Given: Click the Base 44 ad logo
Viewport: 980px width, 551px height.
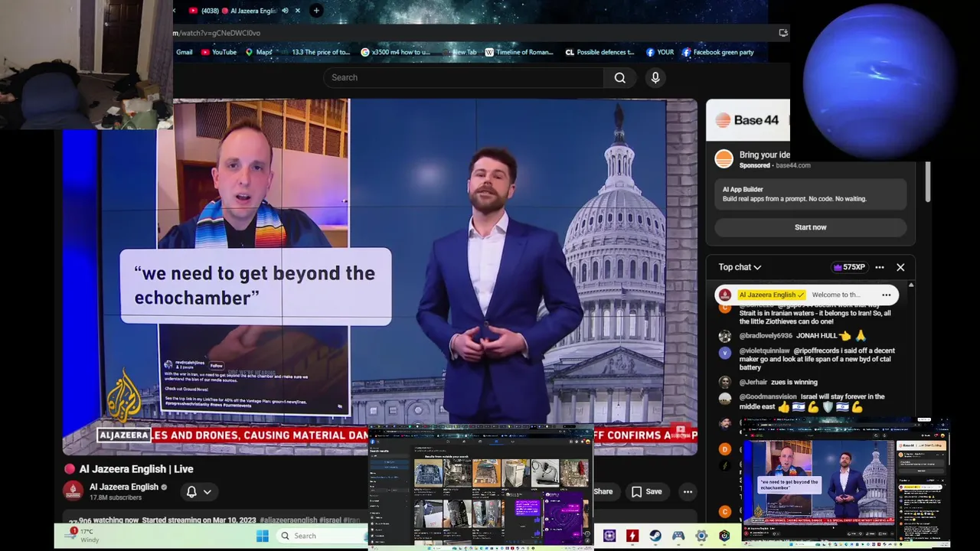Looking at the screenshot, I should point(747,120).
